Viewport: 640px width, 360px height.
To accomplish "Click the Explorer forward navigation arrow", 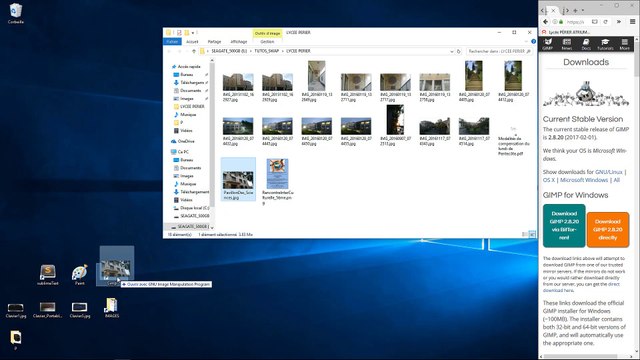I will (179, 51).
